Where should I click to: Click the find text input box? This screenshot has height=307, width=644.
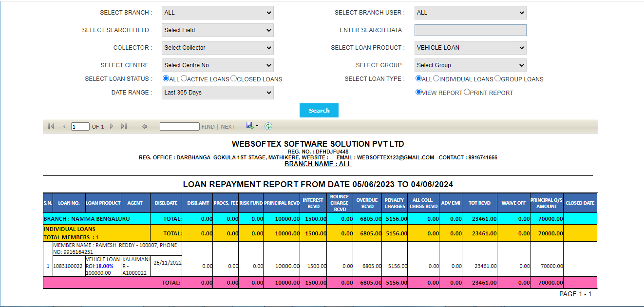pos(180,127)
